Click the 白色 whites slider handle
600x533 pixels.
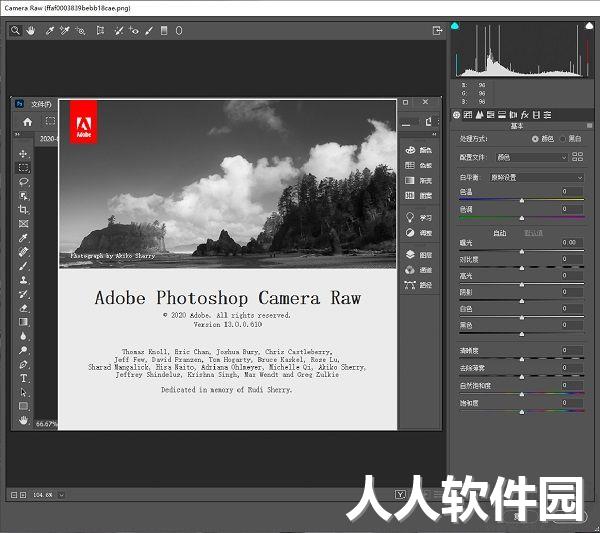point(522,318)
